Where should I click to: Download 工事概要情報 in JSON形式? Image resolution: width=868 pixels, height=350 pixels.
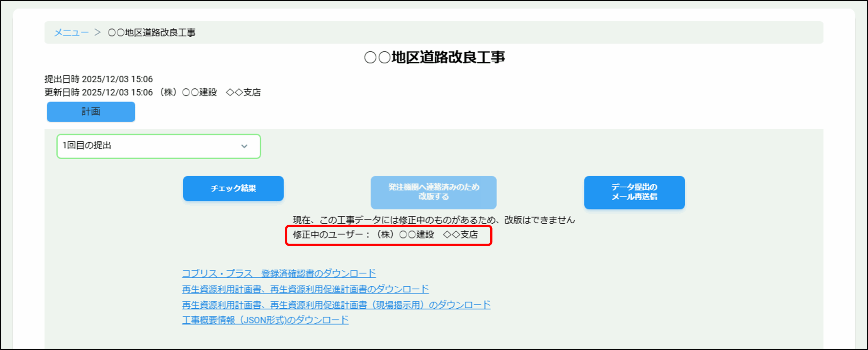coord(265,320)
